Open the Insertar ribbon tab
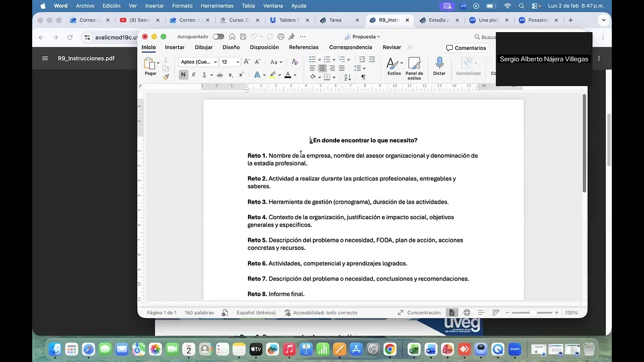 click(175, 47)
